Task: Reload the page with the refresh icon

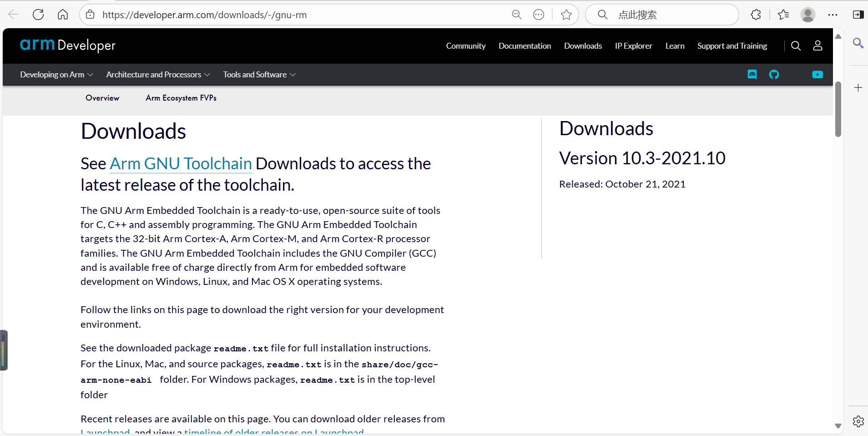Action: [38, 15]
